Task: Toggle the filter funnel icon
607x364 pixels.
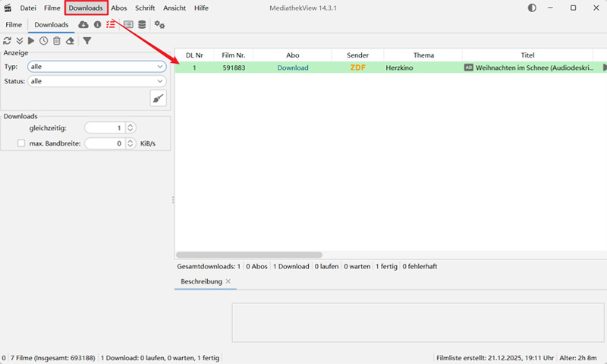Action: click(87, 41)
